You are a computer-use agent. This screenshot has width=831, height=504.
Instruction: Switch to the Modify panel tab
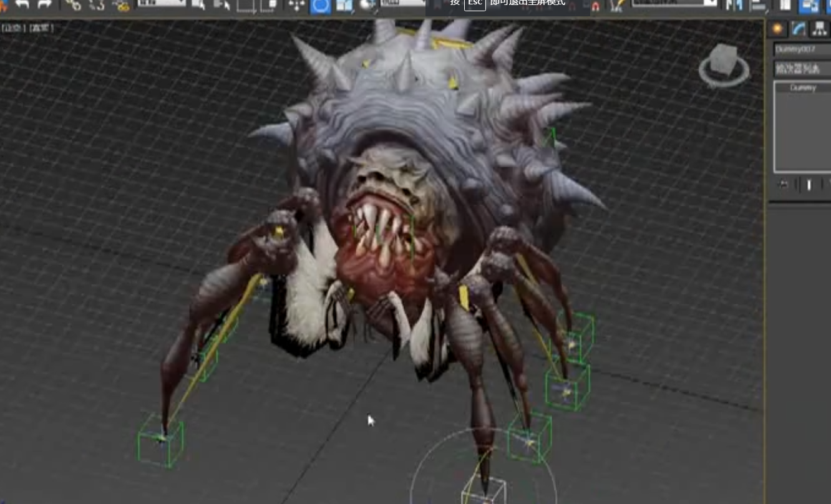(799, 29)
